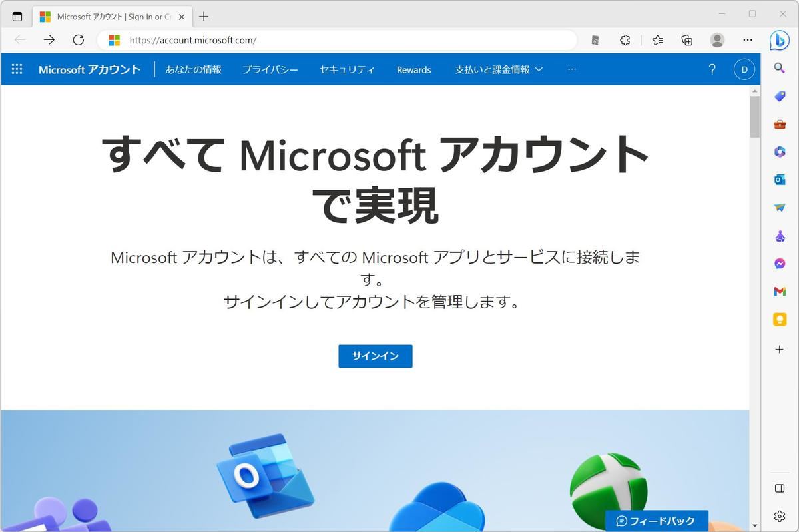The image size is (799, 532).
Task: Add a sidebar app with plus icon
Action: point(780,349)
